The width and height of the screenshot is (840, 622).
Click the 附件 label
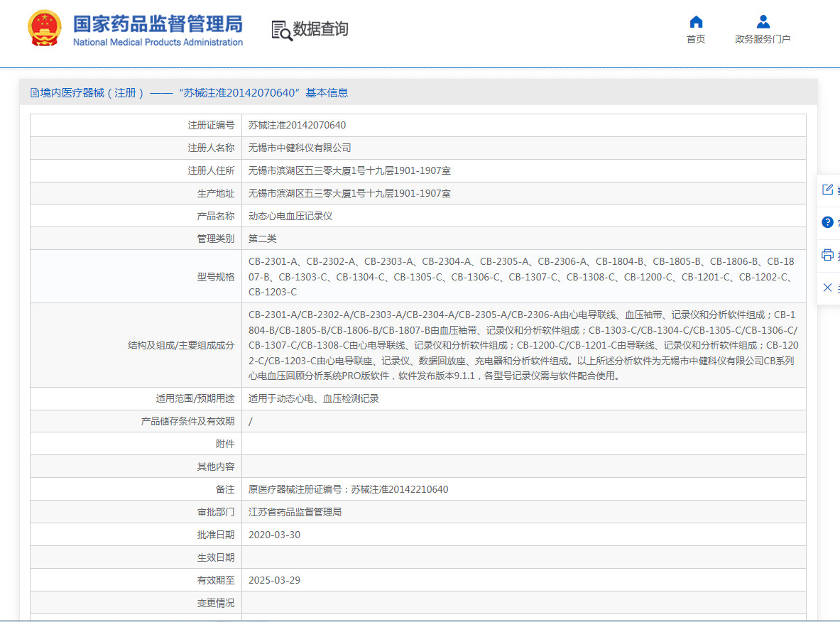(225, 444)
